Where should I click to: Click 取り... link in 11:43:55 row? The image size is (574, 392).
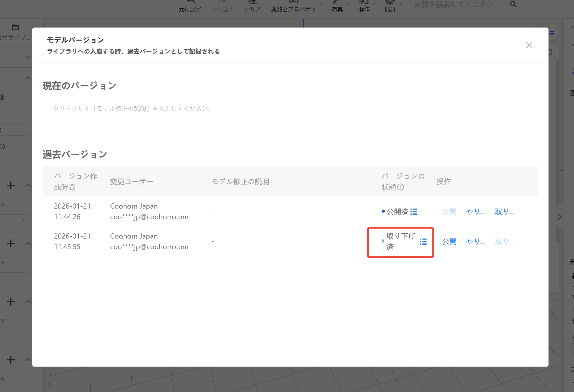click(505, 241)
